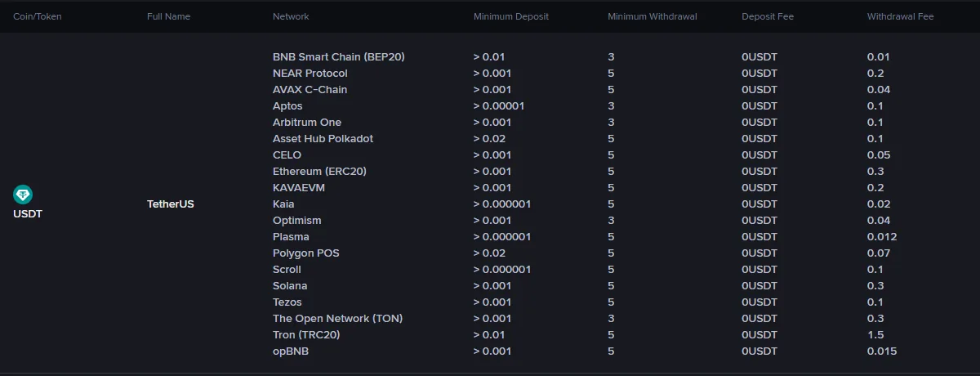The image size is (980, 376).
Task: Select the Scroll network entry
Action: tap(287, 270)
